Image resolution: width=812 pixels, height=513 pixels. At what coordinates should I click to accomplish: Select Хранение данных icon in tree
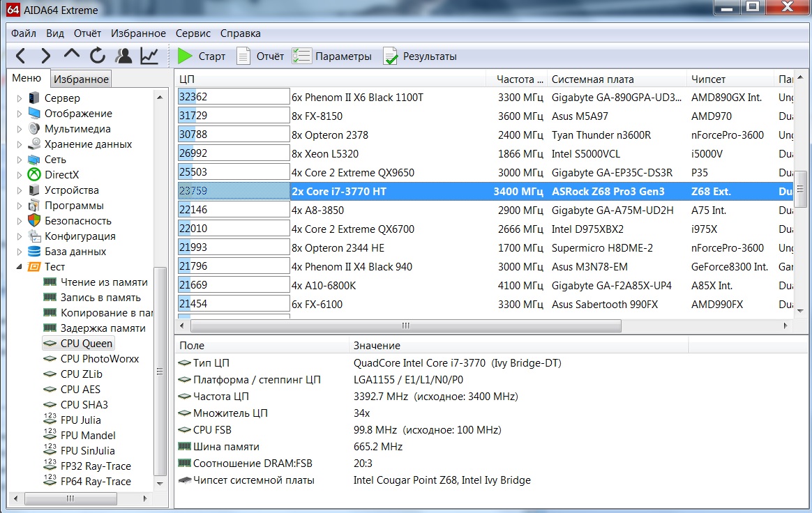(34, 144)
